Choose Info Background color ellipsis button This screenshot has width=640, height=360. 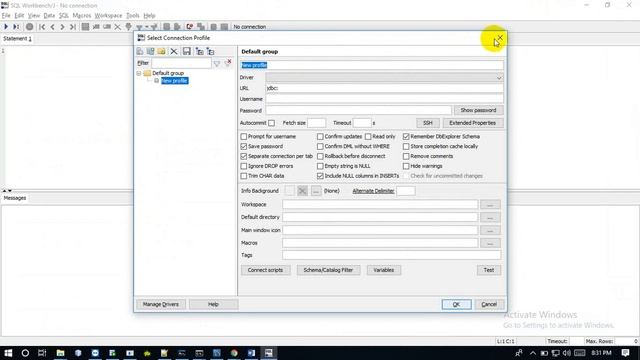tap(316, 191)
